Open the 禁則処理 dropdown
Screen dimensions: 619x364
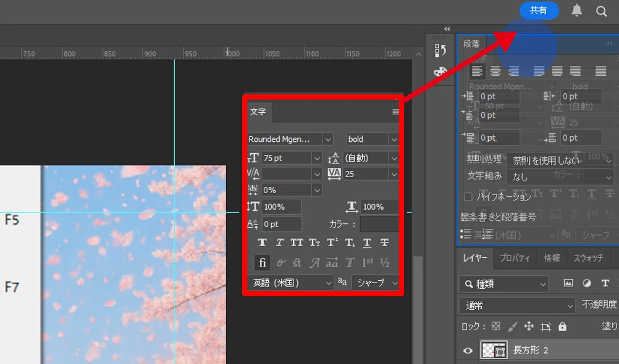tap(560, 160)
